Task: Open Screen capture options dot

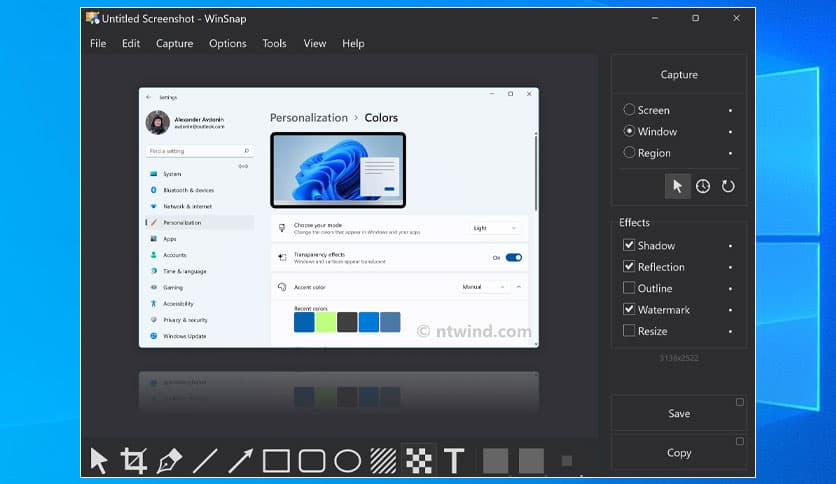Action: (730, 110)
